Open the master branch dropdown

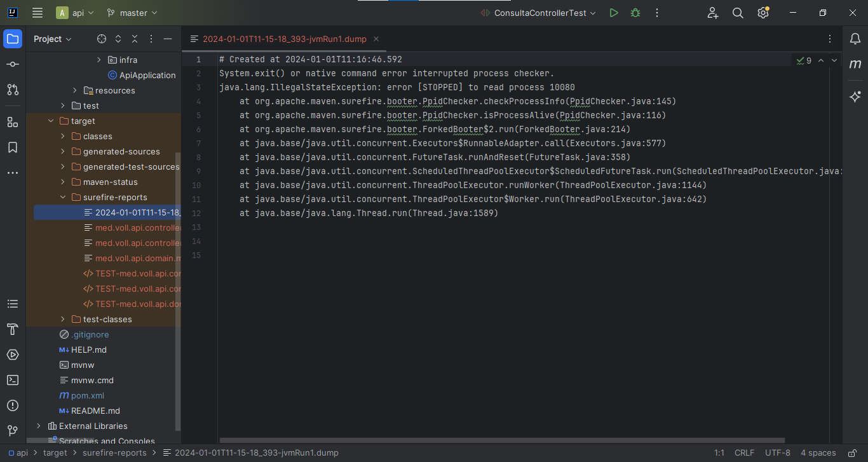(x=132, y=13)
